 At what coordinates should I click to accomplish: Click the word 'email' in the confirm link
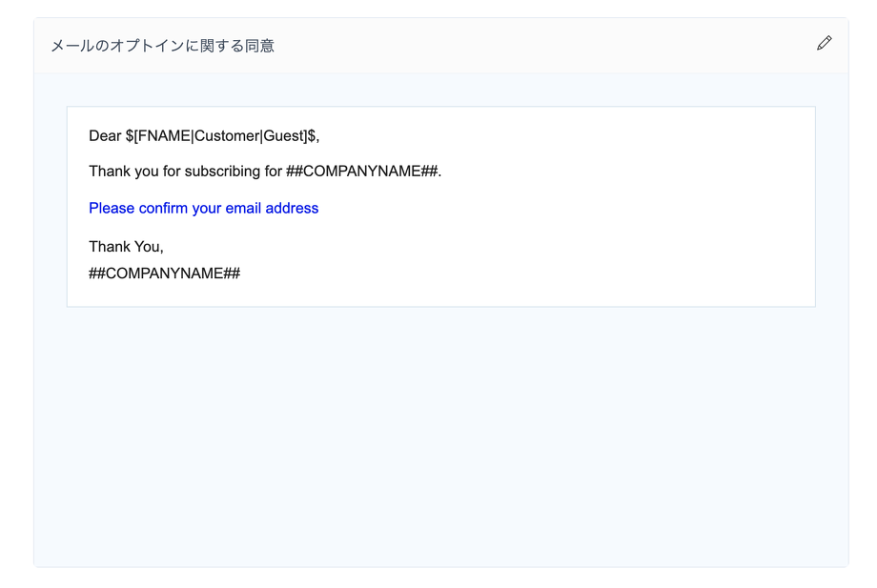[243, 208]
